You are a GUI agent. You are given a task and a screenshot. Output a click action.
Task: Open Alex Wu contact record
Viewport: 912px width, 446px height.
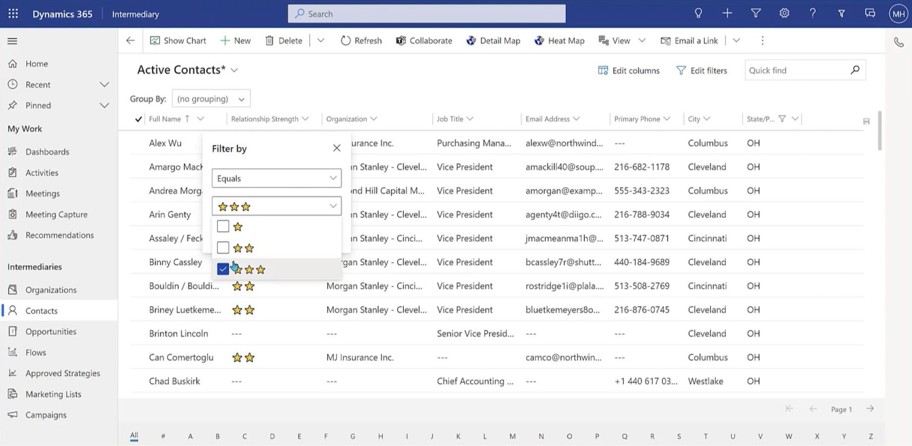(165, 143)
